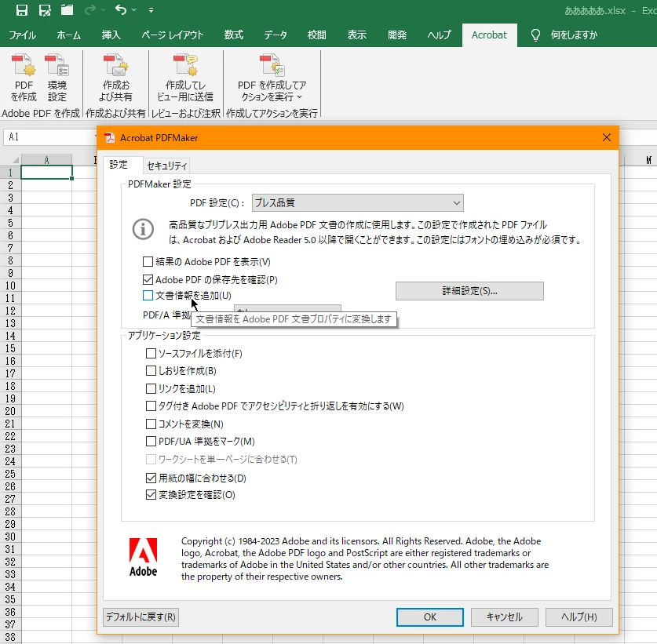Confirm with the OK button
This screenshot has height=644, width=657.
430,617
